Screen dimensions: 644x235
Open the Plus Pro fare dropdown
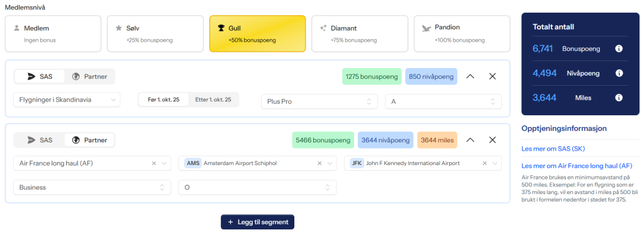(319, 101)
